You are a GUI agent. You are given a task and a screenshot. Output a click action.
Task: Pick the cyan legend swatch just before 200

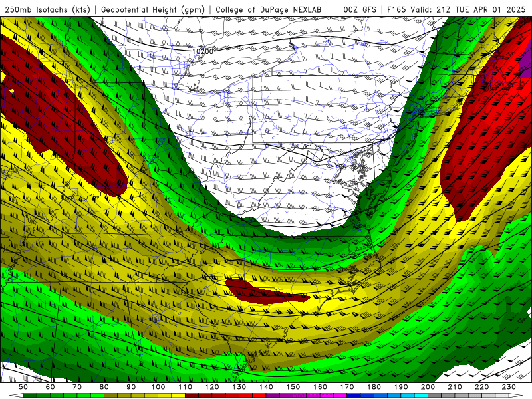pyautogui.click(x=421, y=396)
